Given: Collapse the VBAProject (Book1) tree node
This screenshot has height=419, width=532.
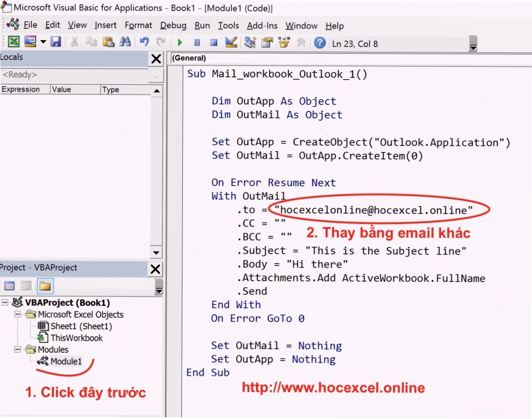Looking at the screenshot, I should click(x=4, y=303).
